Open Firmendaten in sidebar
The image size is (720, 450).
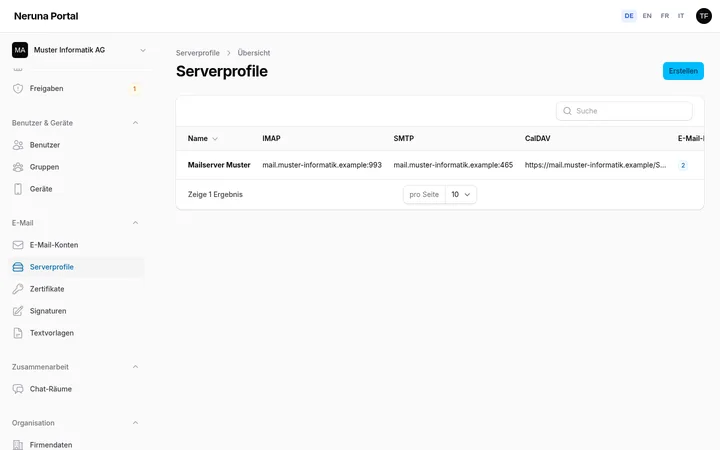[76, 445]
